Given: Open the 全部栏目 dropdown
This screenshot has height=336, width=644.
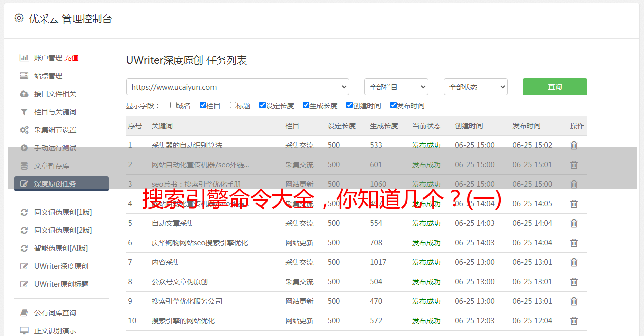Looking at the screenshot, I should tap(396, 87).
